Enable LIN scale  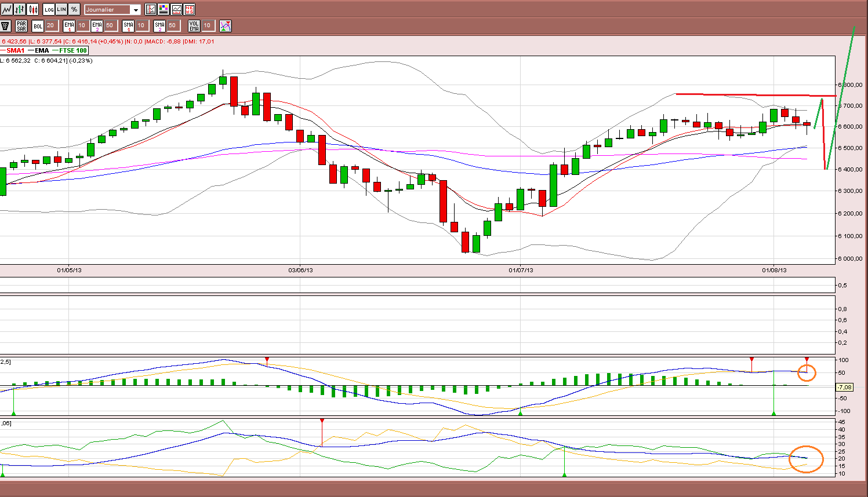[61, 9]
